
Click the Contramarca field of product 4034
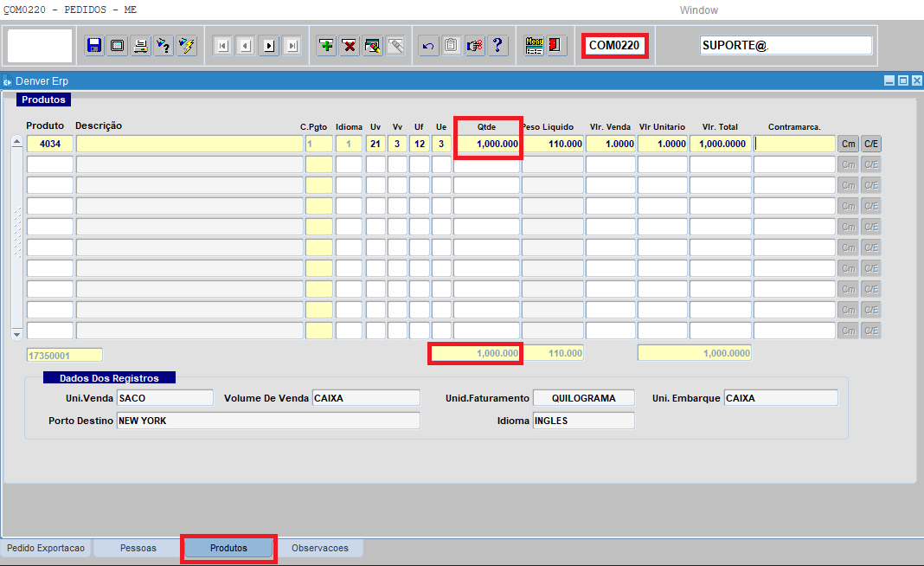[x=794, y=144]
